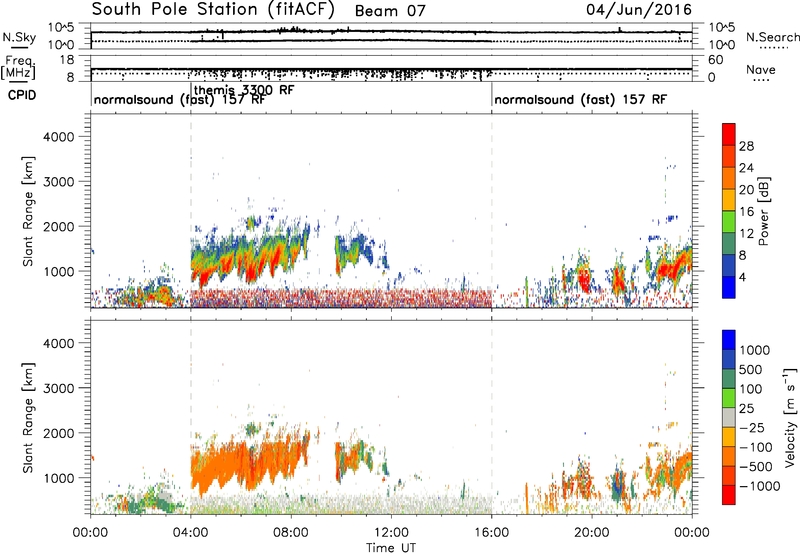This screenshot has height=554, width=800.
Task: Click the 'Freq. [MHz]' axis label
Action: coord(19,68)
